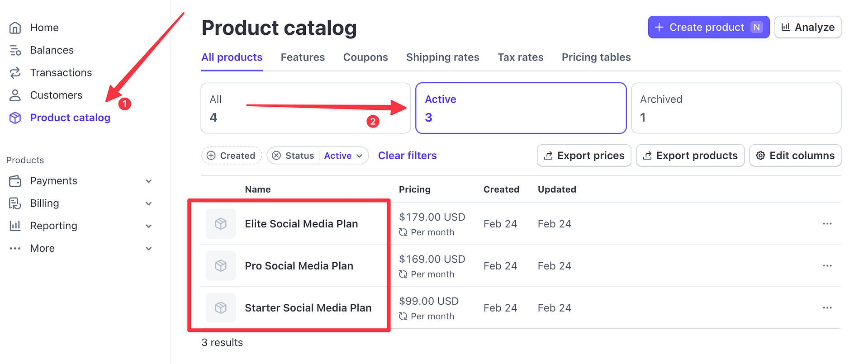Screen dimensions: 868x364
Task: Click the Export products button
Action: (x=690, y=156)
